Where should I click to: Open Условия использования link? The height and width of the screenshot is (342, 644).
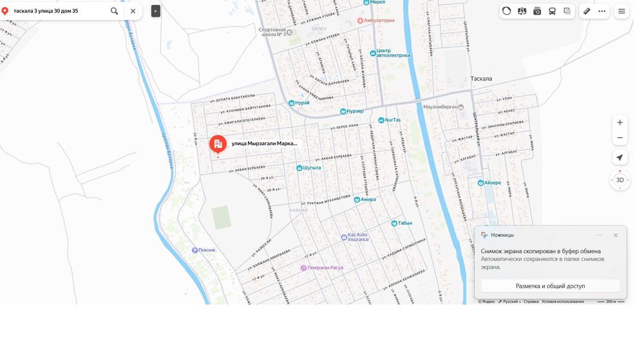562,301
